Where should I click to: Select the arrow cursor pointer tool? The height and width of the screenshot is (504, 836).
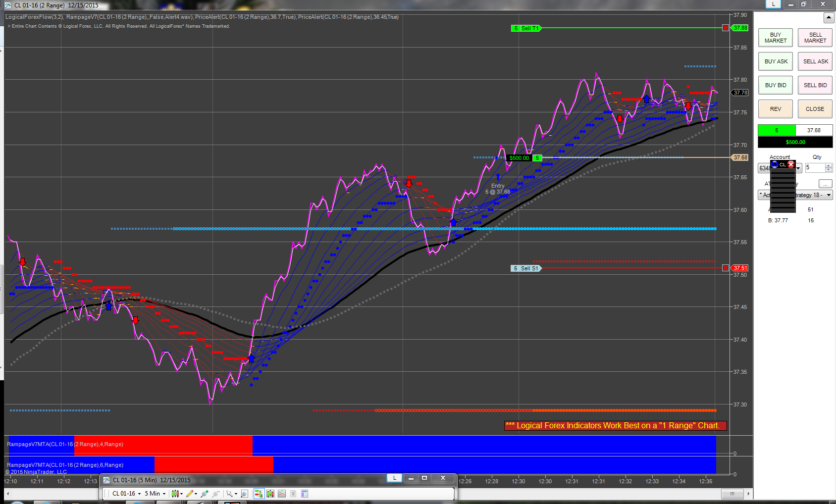coord(229,494)
